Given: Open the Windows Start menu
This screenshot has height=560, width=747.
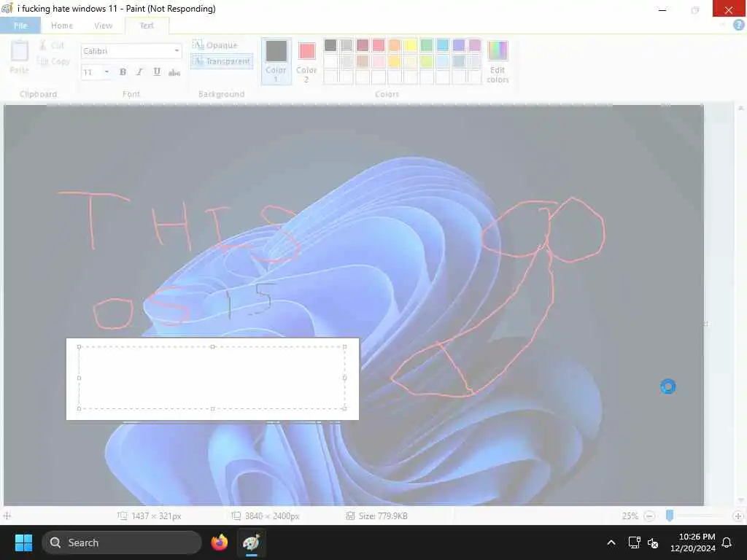Looking at the screenshot, I should tap(23, 542).
